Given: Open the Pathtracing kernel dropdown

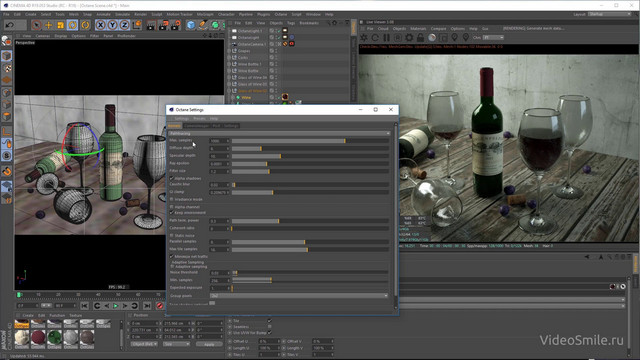Looking at the screenshot, I should point(280,133).
